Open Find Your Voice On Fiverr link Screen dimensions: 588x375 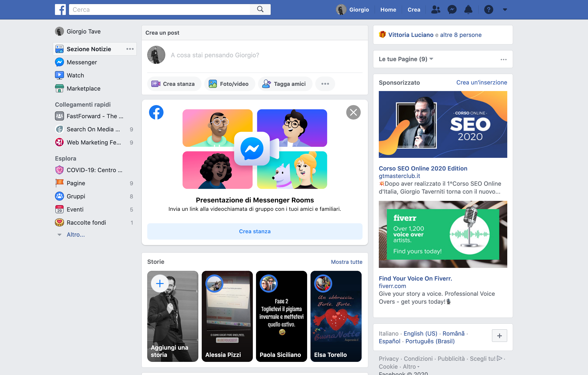pos(415,278)
